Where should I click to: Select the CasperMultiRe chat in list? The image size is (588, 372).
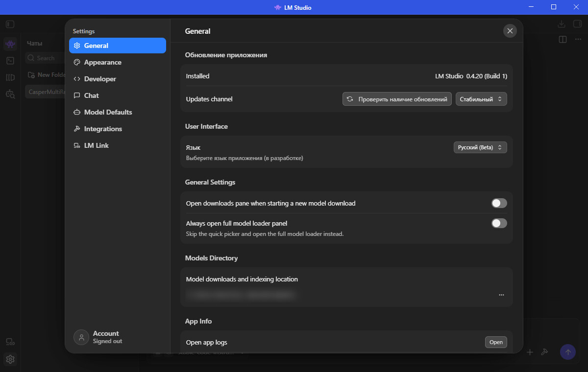click(45, 92)
